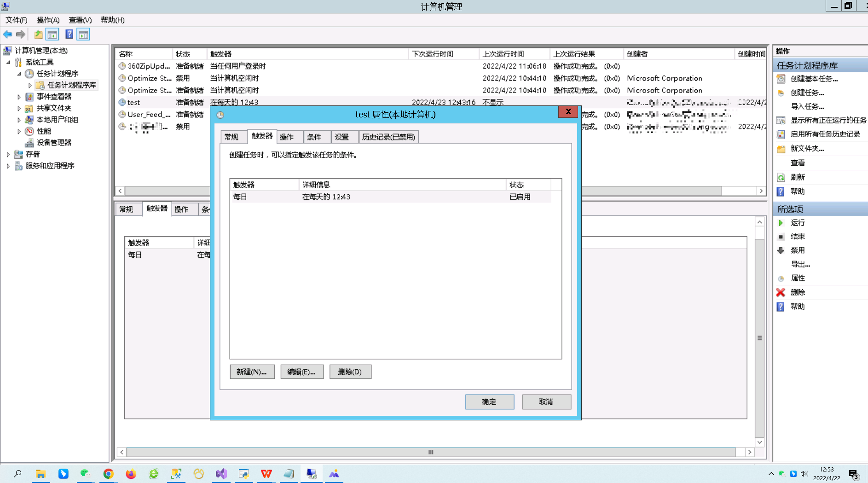
Task: Expand the 性能 tree node
Action: point(19,131)
